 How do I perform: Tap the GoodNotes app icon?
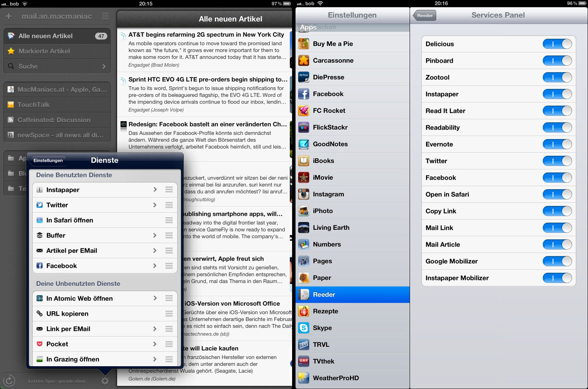coord(304,144)
